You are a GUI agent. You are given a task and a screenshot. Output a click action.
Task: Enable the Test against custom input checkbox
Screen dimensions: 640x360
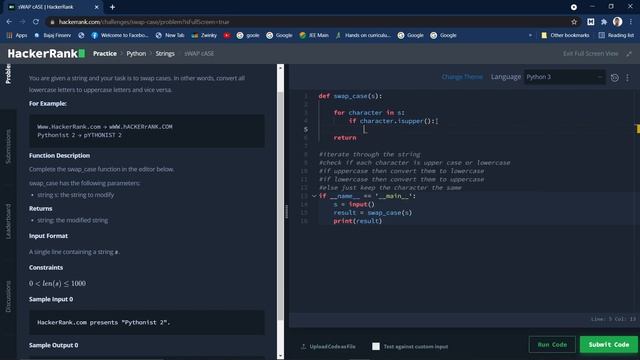(x=376, y=346)
